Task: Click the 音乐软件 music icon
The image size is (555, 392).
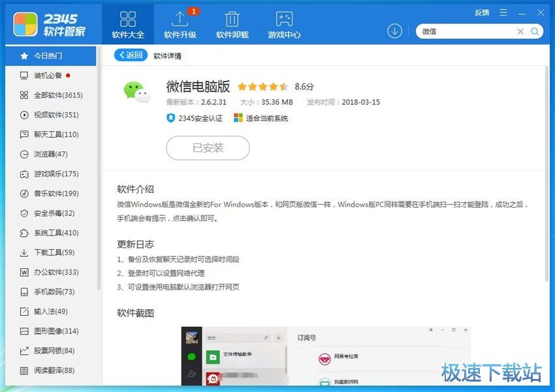Action: pos(24,193)
